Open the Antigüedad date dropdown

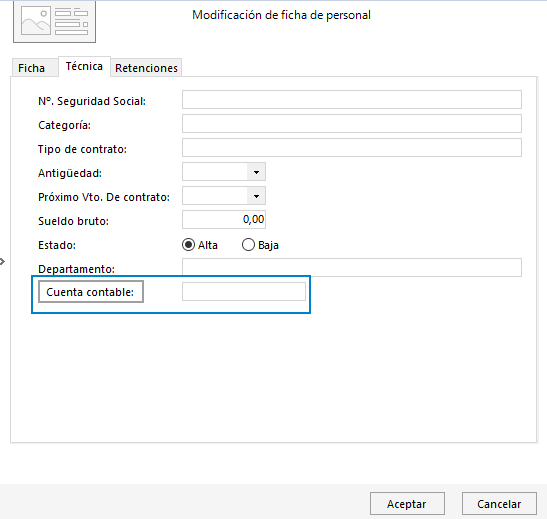[x=256, y=172]
